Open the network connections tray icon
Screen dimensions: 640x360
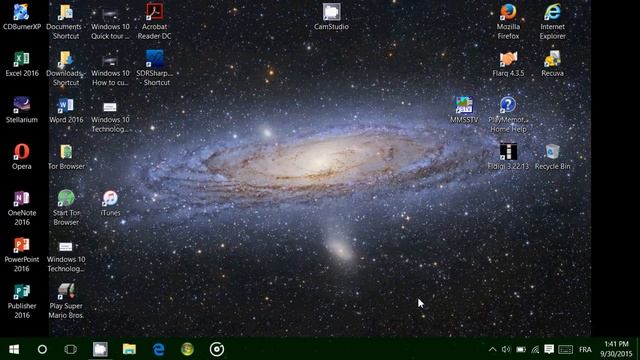point(535,349)
